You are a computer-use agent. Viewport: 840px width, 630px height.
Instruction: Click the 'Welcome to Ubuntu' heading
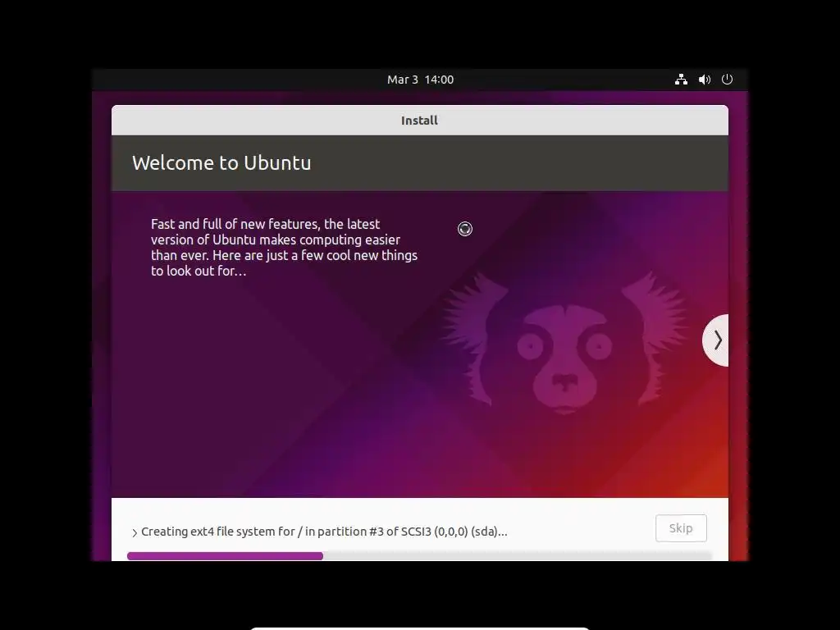[221, 163]
